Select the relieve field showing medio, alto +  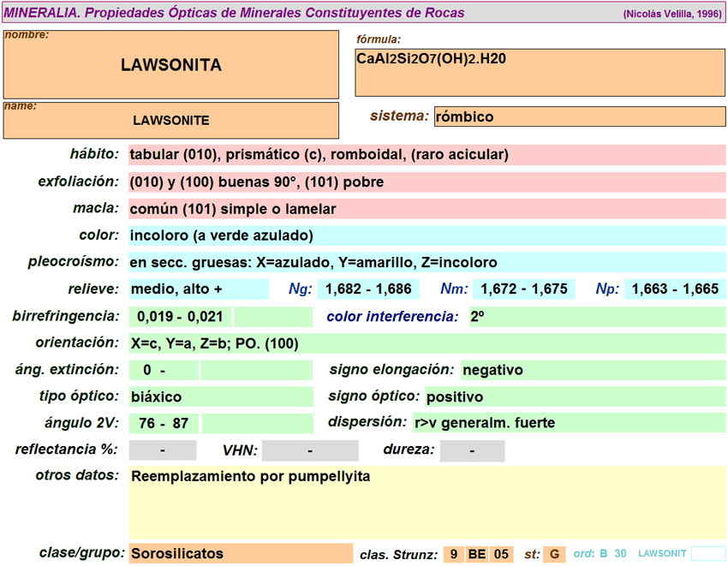pyautogui.click(x=198, y=289)
